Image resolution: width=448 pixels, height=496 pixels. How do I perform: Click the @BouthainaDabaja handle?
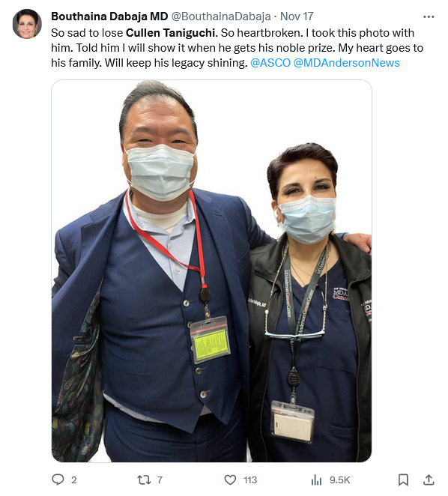click(221, 16)
